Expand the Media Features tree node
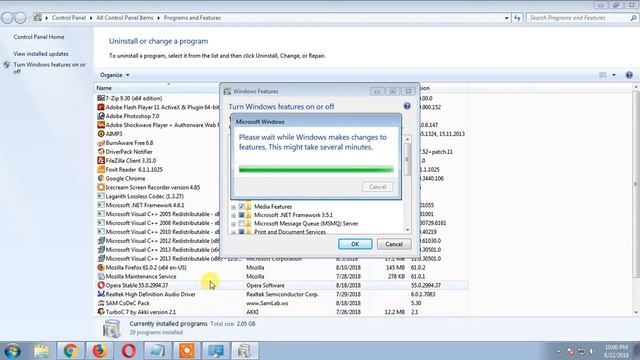The height and width of the screenshot is (360, 640). click(233, 207)
